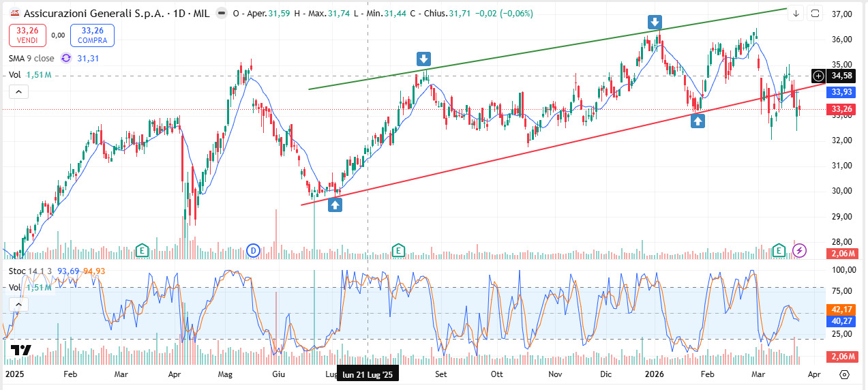Click the Generali company logo icon

[x=14, y=13]
